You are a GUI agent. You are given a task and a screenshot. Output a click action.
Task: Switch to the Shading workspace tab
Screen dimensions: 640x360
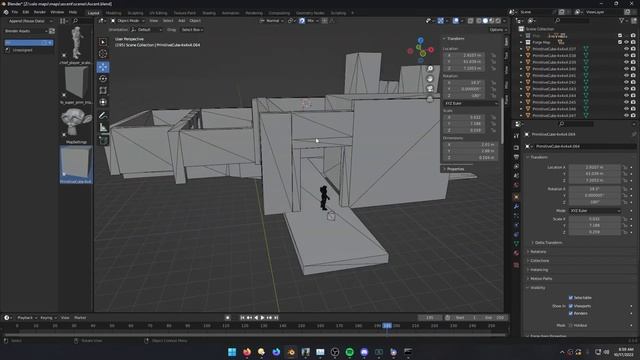pyautogui.click(x=209, y=13)
